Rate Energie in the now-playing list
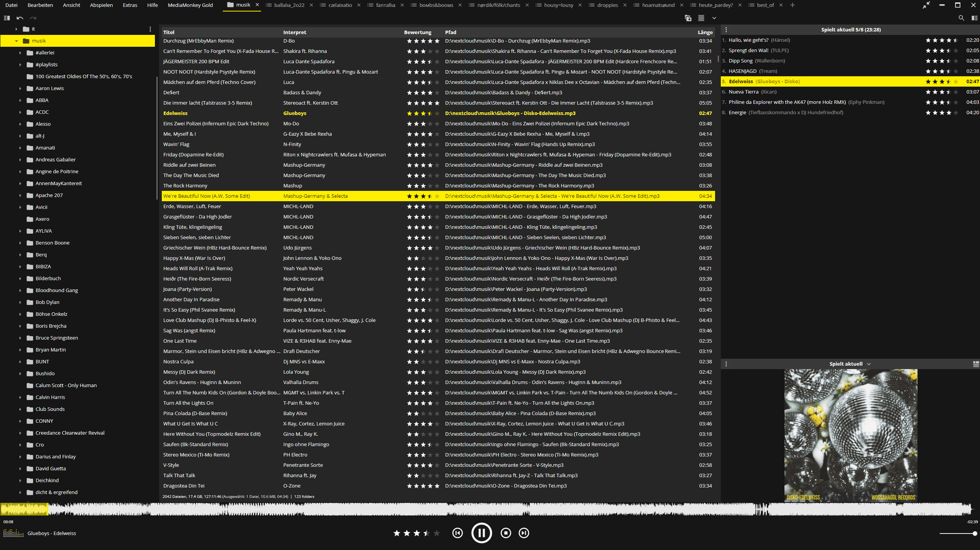The image size is (980, 550). (x=942, y=113)
